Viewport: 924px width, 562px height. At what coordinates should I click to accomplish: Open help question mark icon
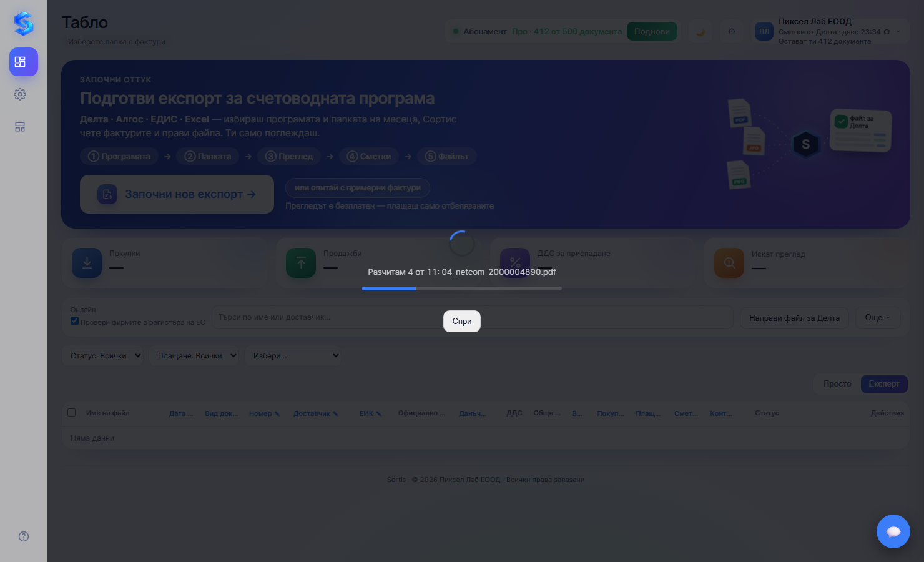point(24,536)
